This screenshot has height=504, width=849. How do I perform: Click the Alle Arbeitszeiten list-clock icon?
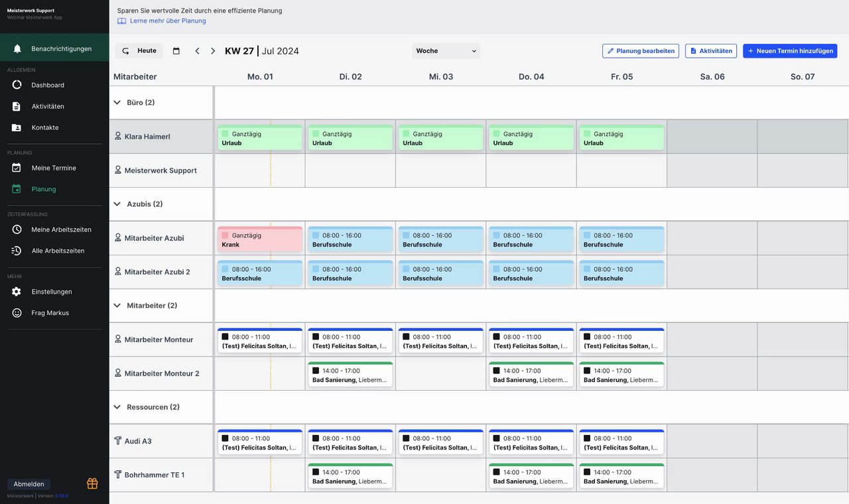(x=17, y=251)
